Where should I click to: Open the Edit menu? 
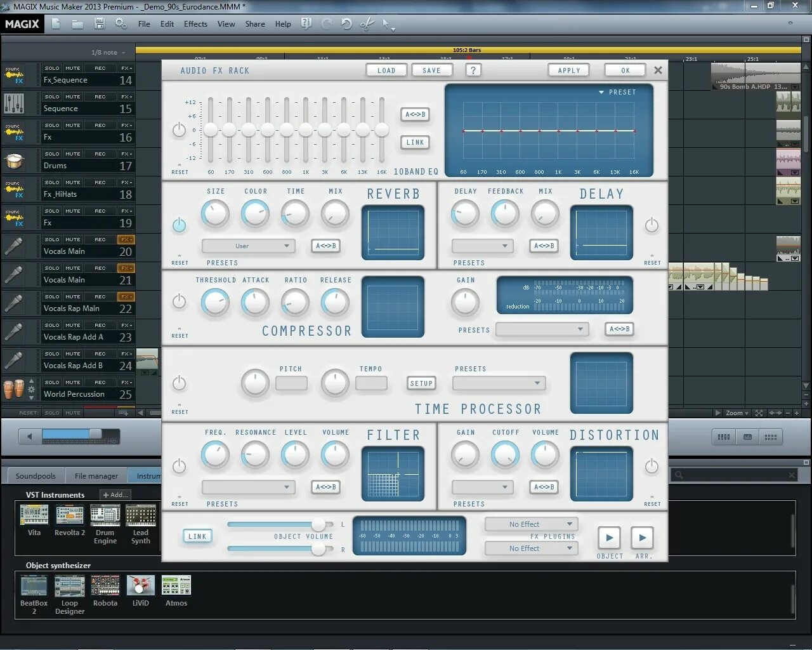[x=167, y=24]
